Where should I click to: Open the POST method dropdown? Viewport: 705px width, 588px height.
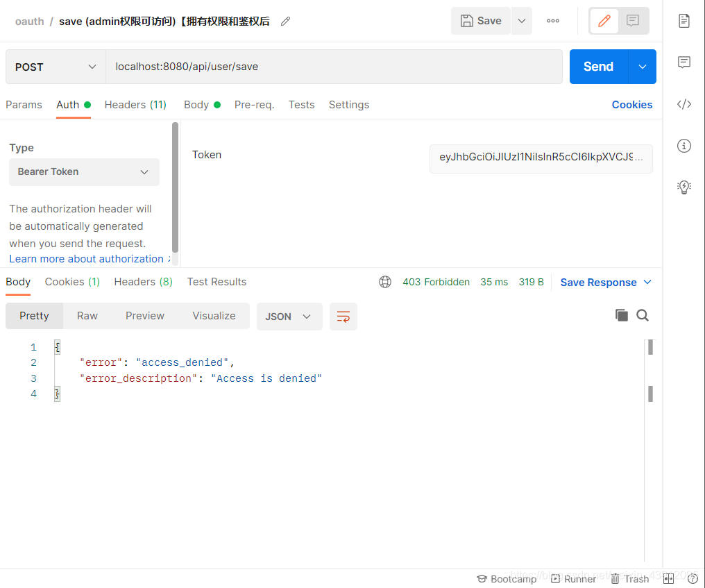coord(56,67)
